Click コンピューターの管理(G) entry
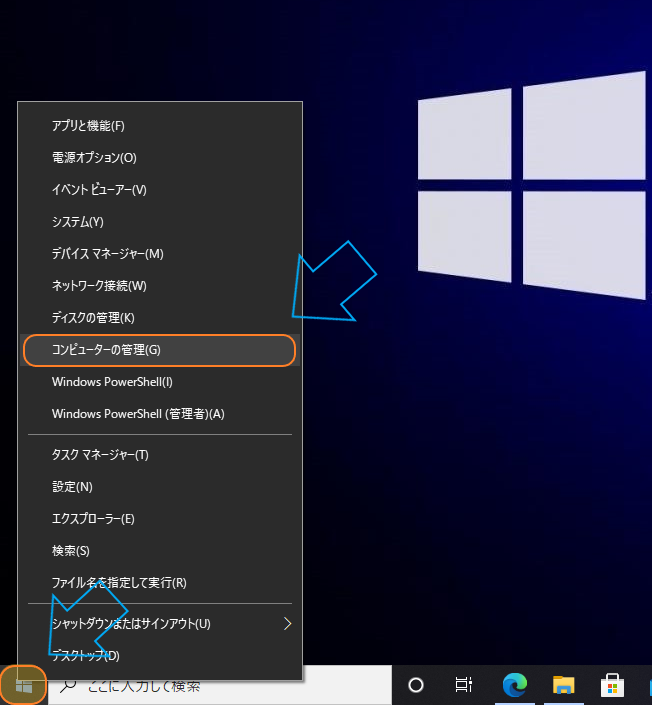Image resolution: width=652 pixels, height=705 pixels. [x=160, y=350]
